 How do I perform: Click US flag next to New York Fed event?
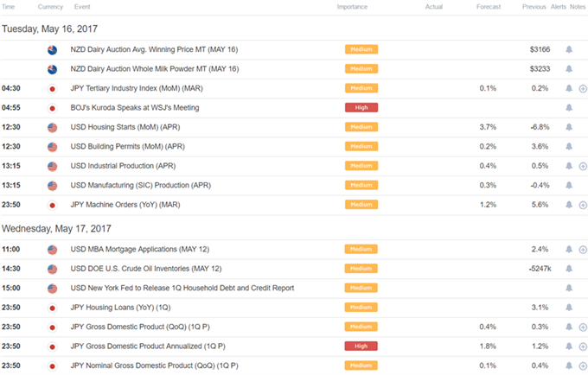[52, 289]
